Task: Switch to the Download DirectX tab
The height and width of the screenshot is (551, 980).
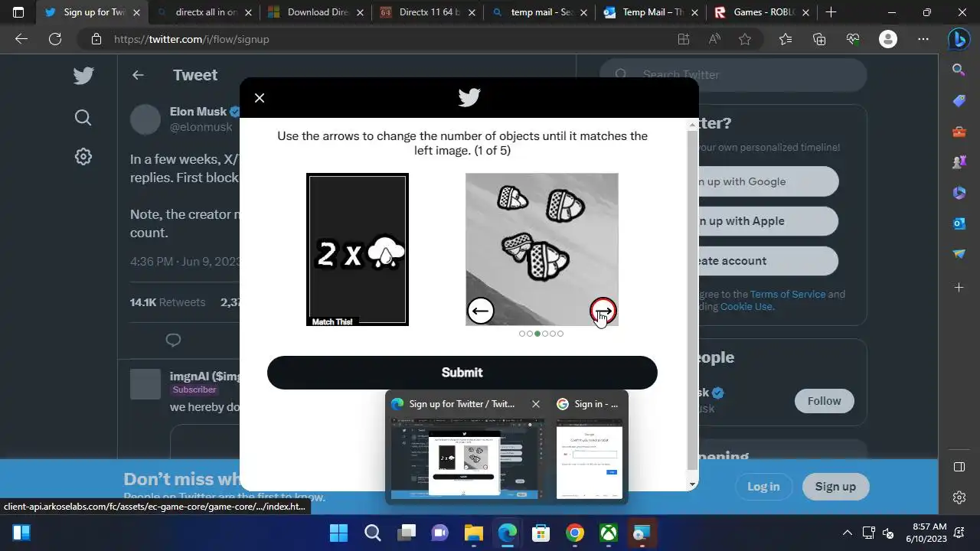Action: tap(315, 12)
